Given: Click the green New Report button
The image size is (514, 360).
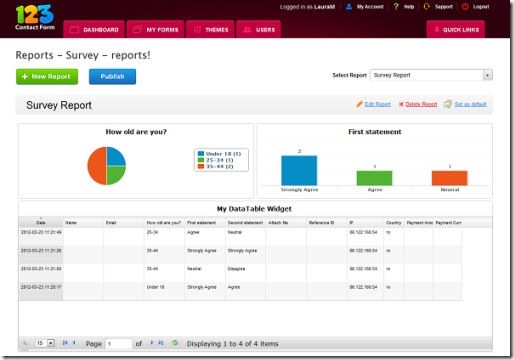Looking at the screenshot, I should point(47,77).
